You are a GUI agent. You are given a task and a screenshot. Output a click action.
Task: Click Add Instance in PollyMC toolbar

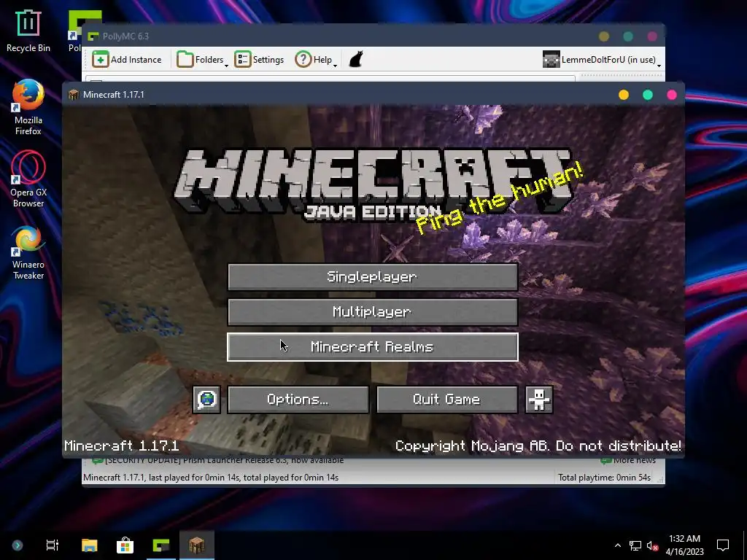127,60
